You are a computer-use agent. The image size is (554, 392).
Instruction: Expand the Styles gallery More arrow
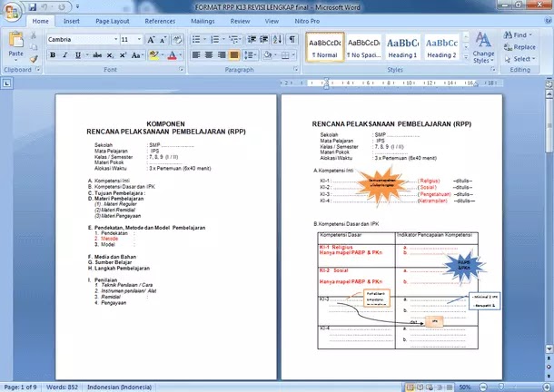[x=466, y=56]
